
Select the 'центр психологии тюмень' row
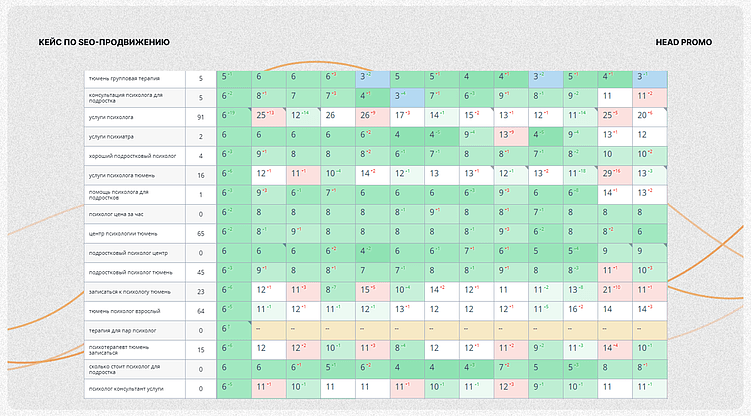pyautogui.click(x=121, y=232)
